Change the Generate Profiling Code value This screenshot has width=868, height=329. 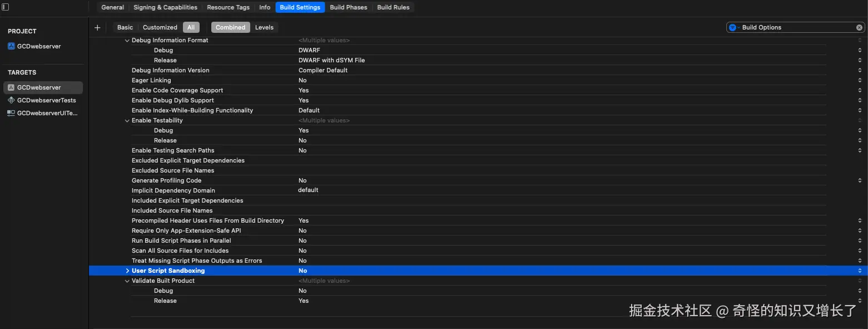(x=860, y=180)
